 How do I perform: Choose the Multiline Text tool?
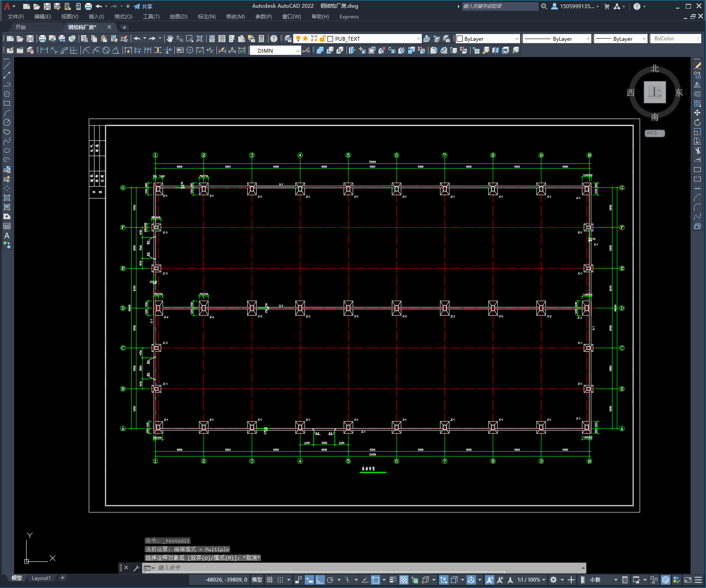point(7,235)
